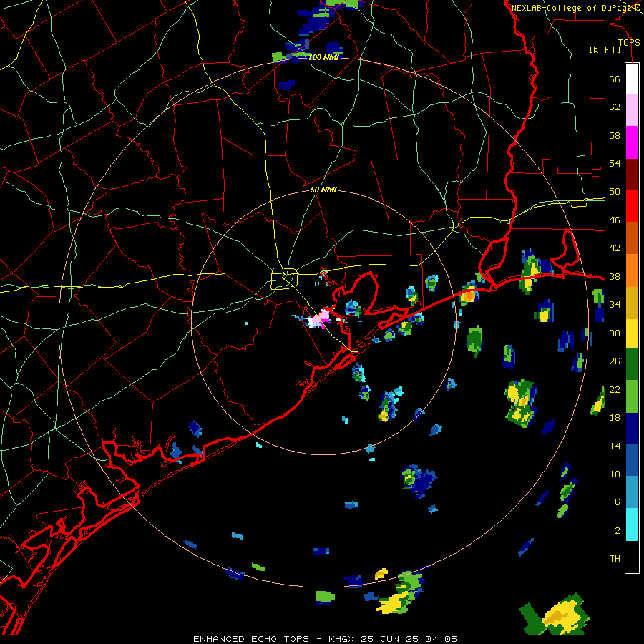
Task: Click the pink-white high echo top storm cell
Action: pyautogui.click(x=319, y=318)
